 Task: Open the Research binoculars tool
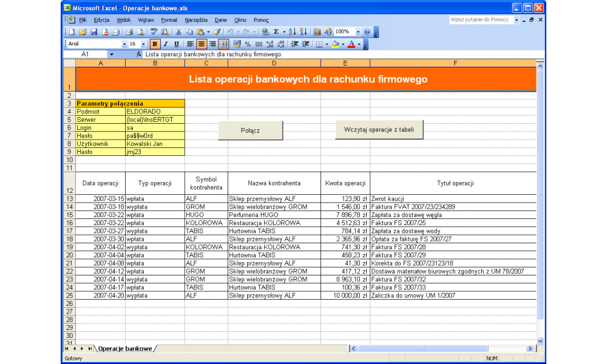coord(165,32)
